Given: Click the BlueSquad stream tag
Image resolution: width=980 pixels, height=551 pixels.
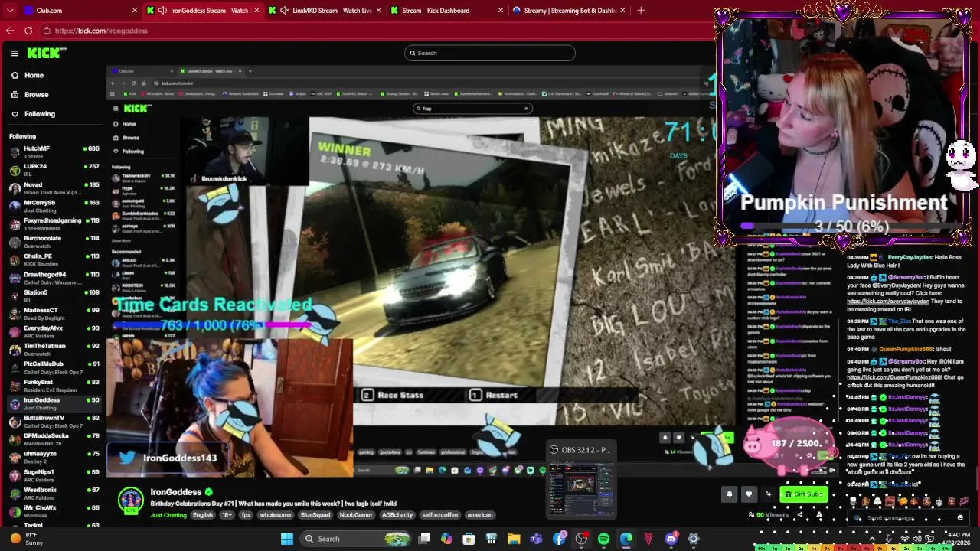Looking at the screenshot, I should pyautogui.click(x=315, y=515).
